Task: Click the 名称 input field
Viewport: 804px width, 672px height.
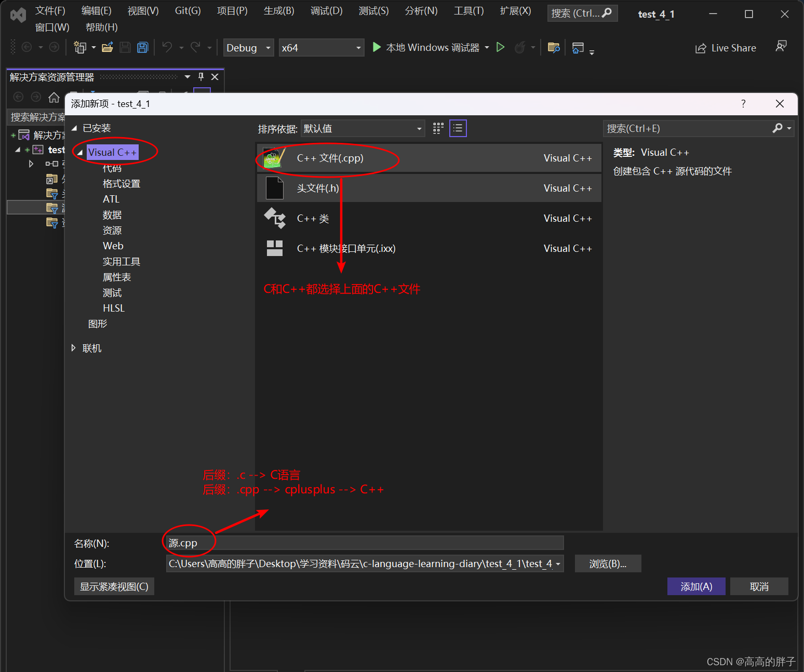Action: tap(365, 543)
